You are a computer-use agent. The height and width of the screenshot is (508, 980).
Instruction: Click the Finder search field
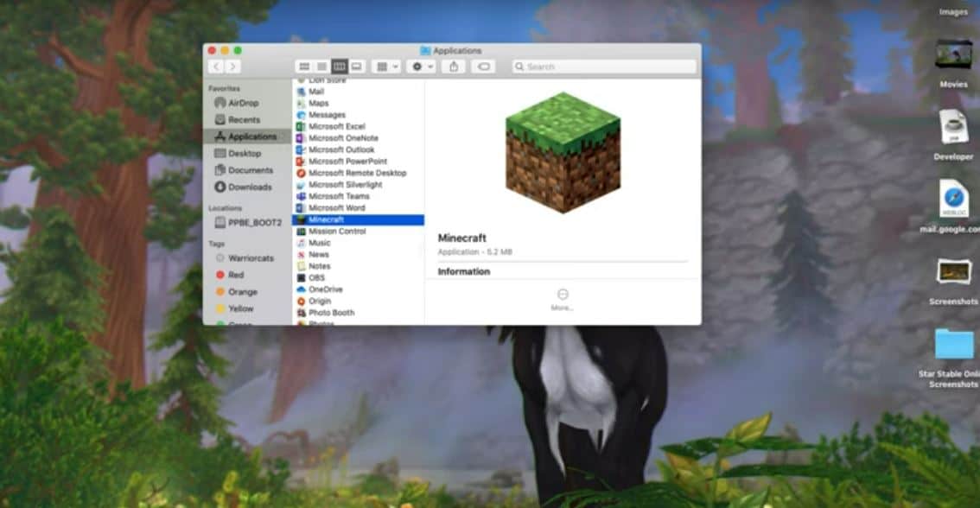click(x=603, y=67)
